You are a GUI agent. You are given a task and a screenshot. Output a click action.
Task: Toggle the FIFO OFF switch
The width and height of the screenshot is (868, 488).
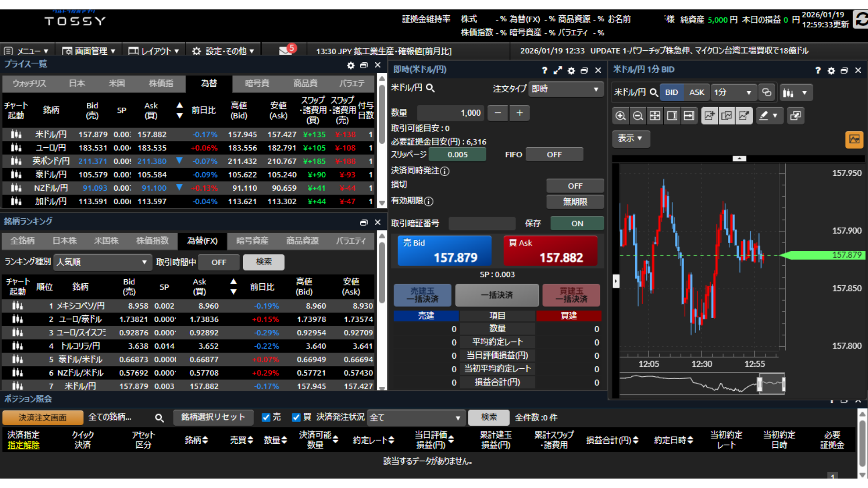pos(554,155)
